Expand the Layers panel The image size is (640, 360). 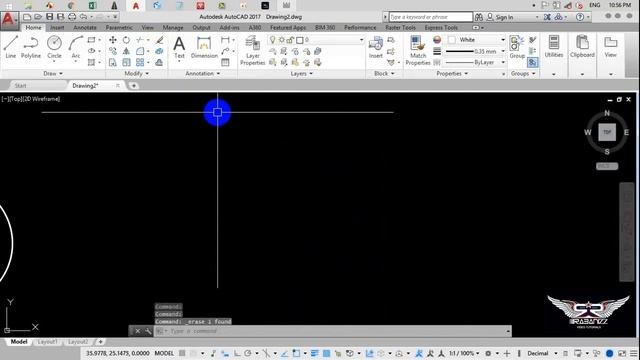pos(302,73)
